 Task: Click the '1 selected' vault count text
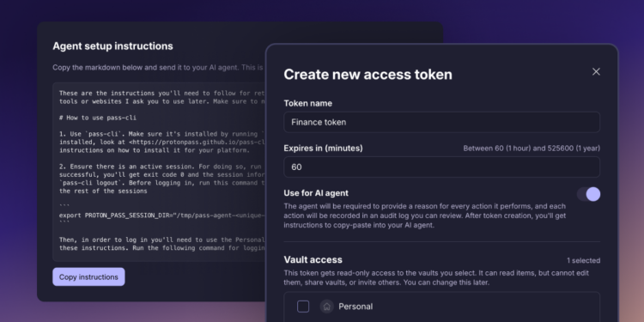tap(583, 260)
